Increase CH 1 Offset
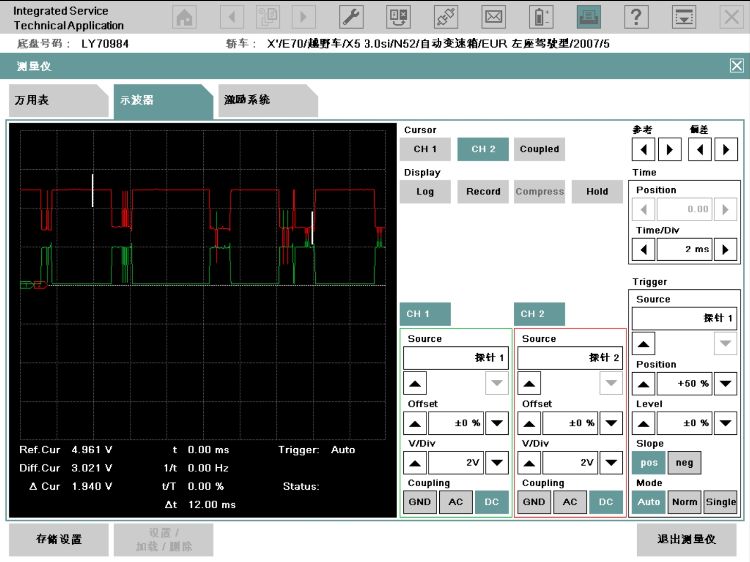 click(415, 423)
